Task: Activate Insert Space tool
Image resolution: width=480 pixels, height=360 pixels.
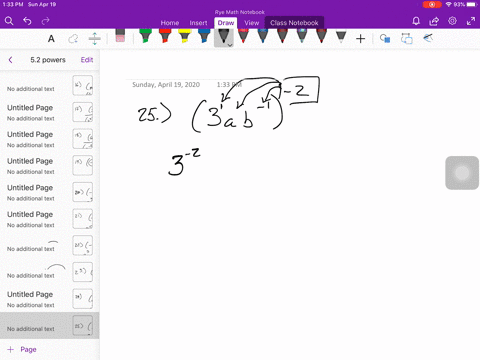Action: click(95, 39)
